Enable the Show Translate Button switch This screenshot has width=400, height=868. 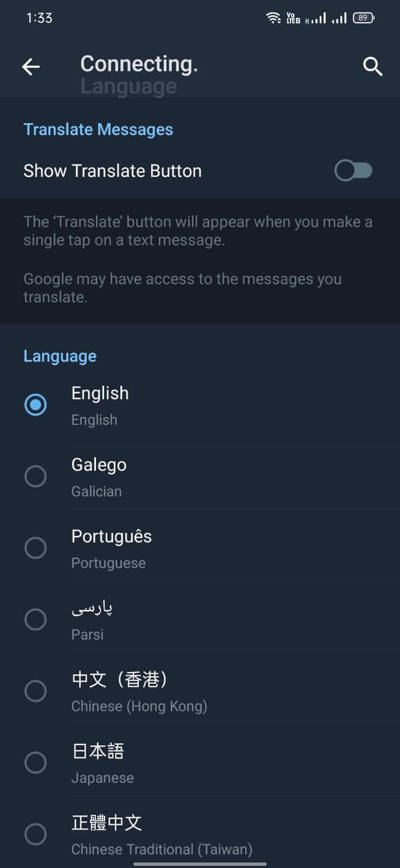[x=353, y=170]
